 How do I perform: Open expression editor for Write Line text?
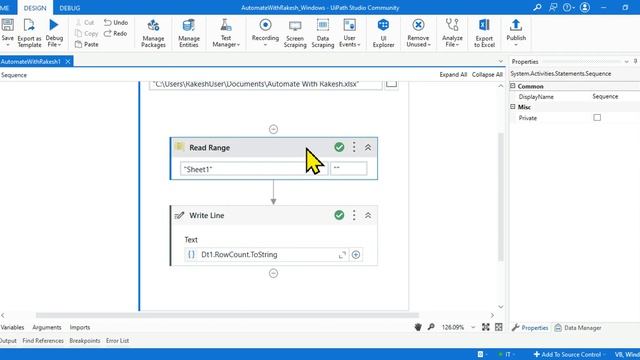click(342, 255)
